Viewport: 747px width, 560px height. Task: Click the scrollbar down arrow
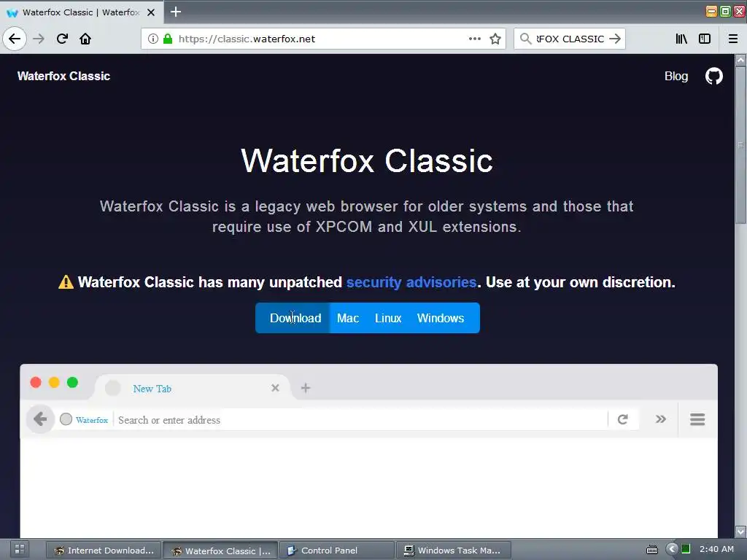(741, 531)
